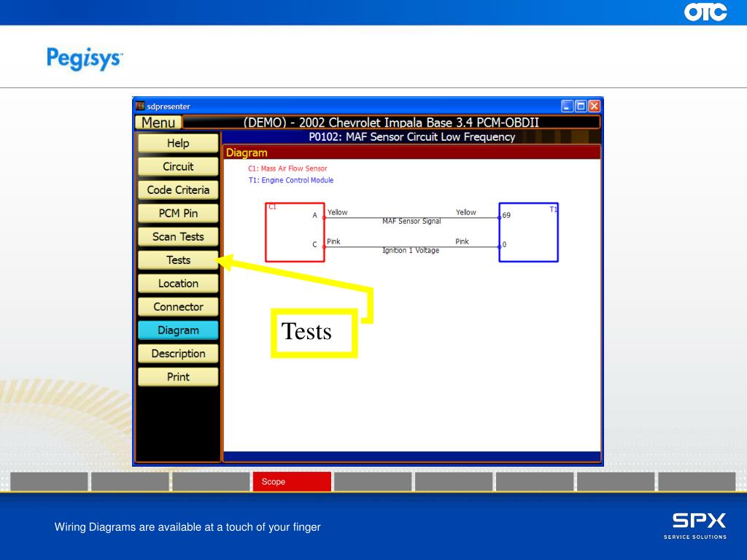Click the Pegisys logo
This screenshot has height=560, width=747.
point(85,58)
